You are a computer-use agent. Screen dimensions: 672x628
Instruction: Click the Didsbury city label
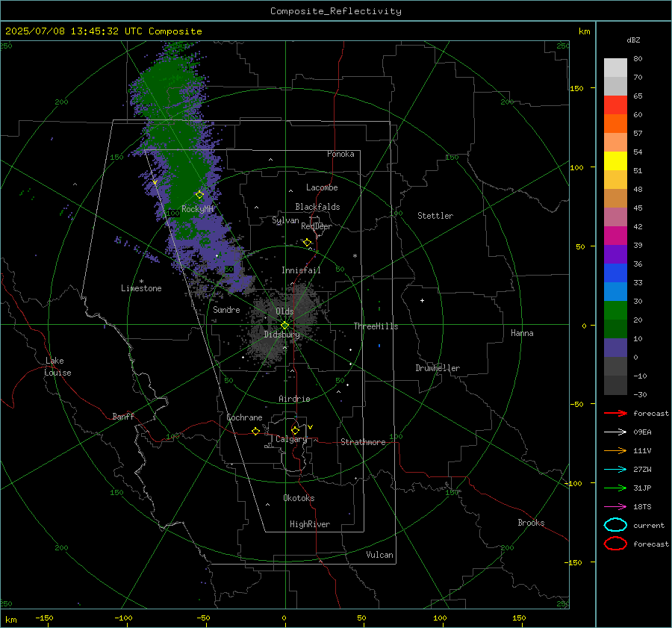coord(281,335)
